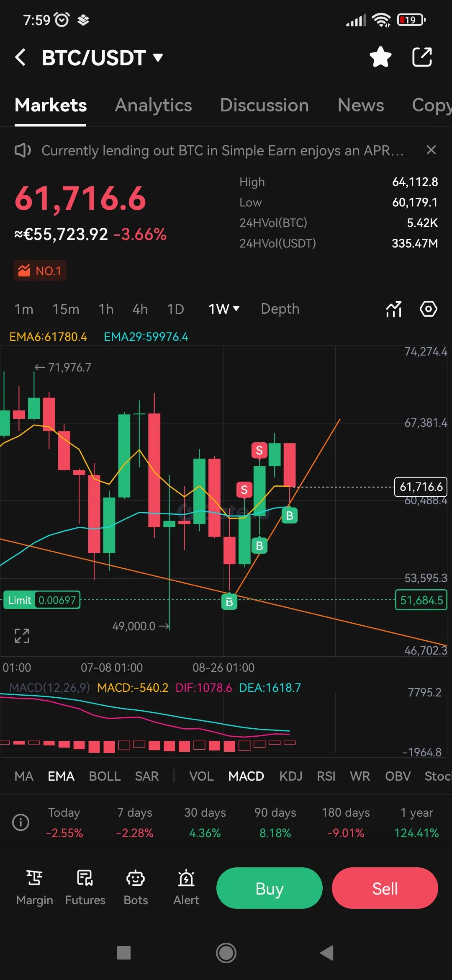Image resolution: width=452 pixels, height=980 pixels.
Task: Show the KDJ sub-indicator
Action: coord(290,776)
